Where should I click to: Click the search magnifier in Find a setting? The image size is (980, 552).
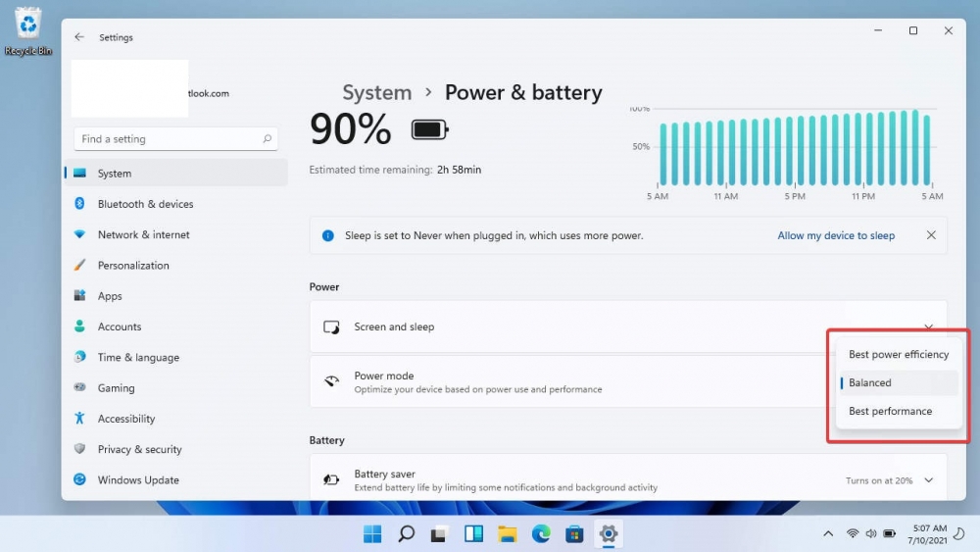tap(267, 139)
